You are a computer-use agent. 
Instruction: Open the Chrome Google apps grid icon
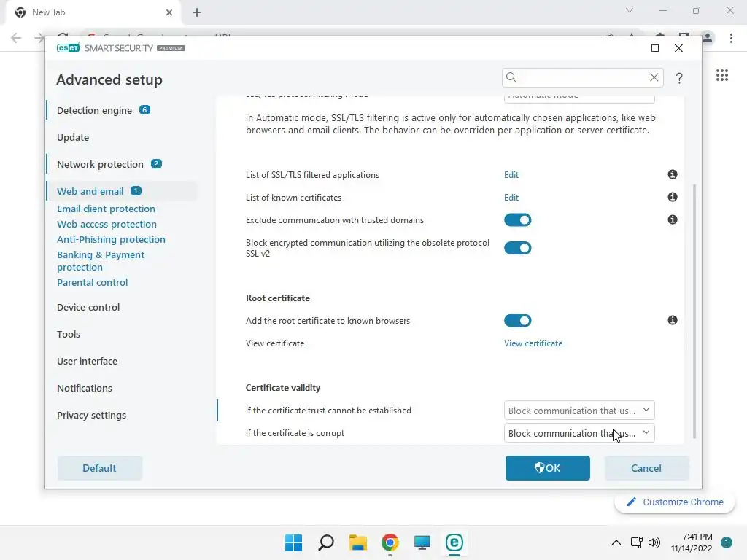pyautogui.click(x=721, y=75)
